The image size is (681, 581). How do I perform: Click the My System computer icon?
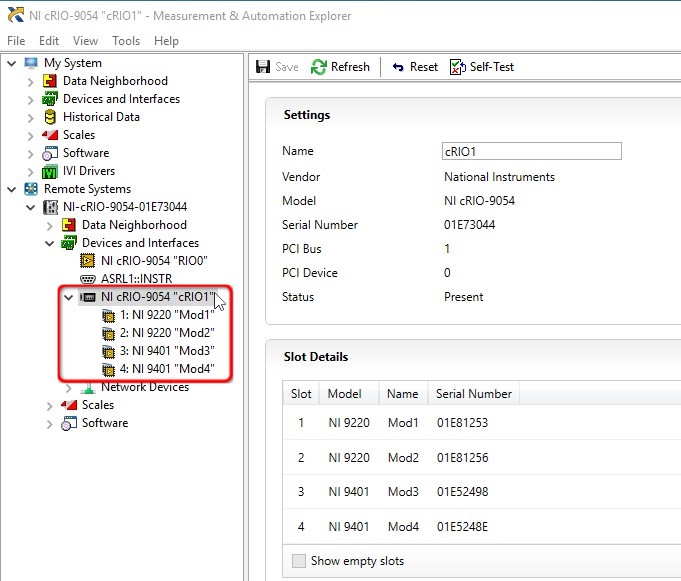tap(31, 63)
